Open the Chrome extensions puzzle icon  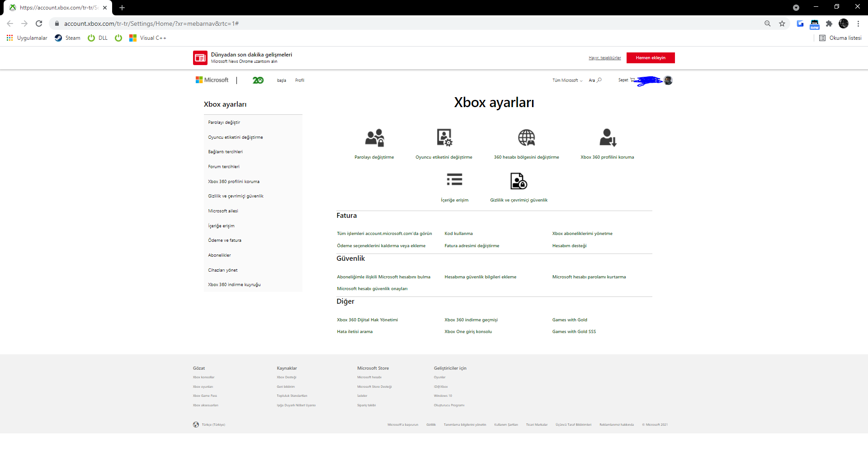click(829, 23)
